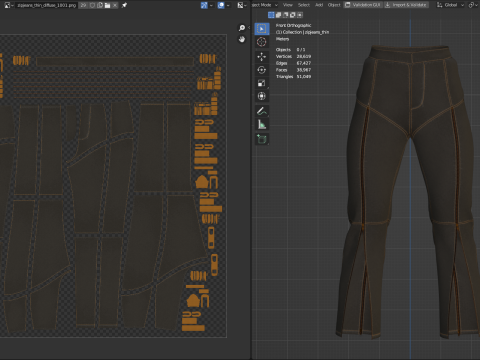480x360 pixels.
Task: Set selection mode to extend
Action: coord(278,15)
